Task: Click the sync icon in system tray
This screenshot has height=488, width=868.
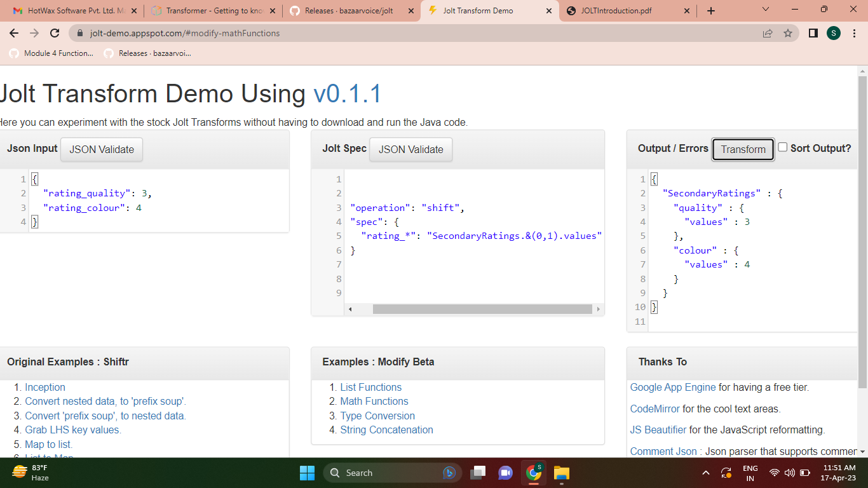Action: [x=726, y=473]
